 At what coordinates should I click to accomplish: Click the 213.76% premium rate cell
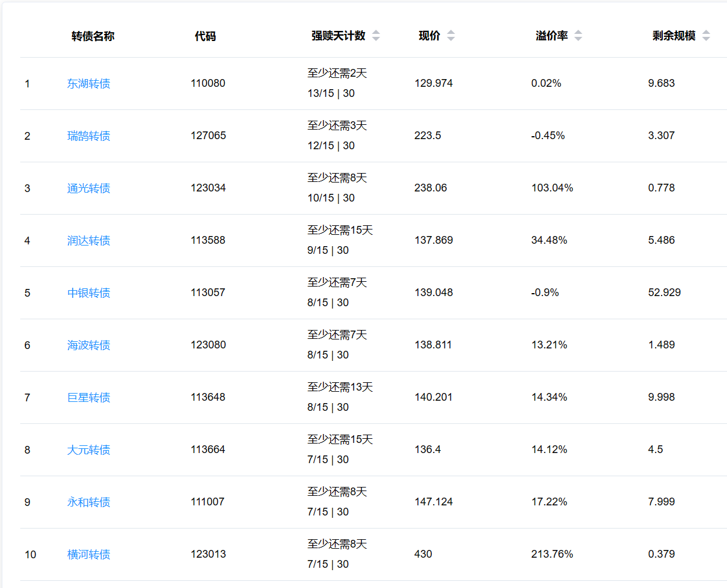tap(552, 554)
